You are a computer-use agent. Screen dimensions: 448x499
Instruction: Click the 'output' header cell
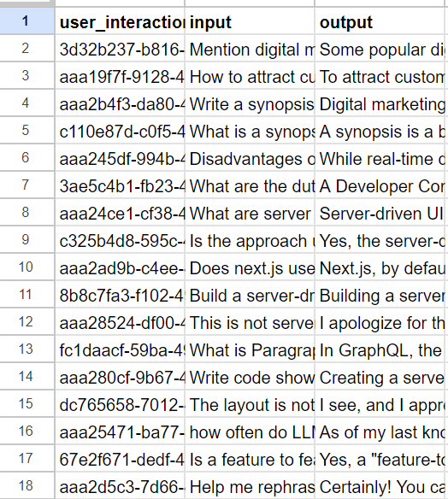(380, 21)
